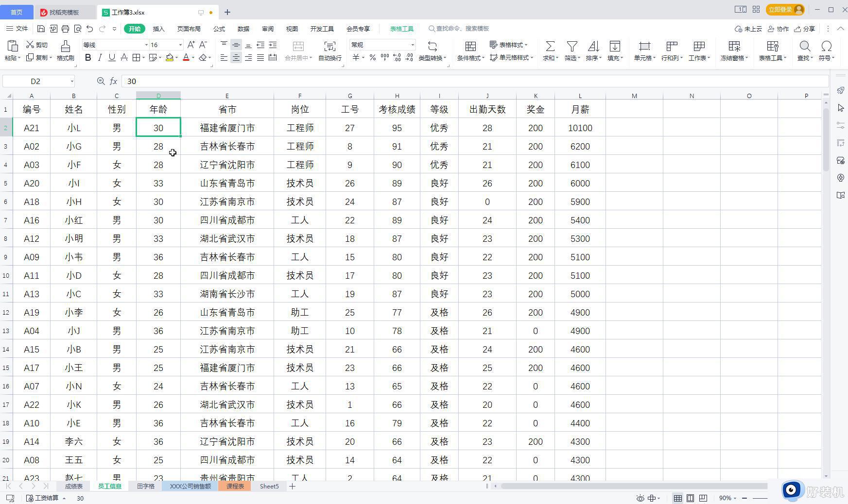
Task: Open the Symbol (符号) omega icon
Action: [x=826, y=46]
